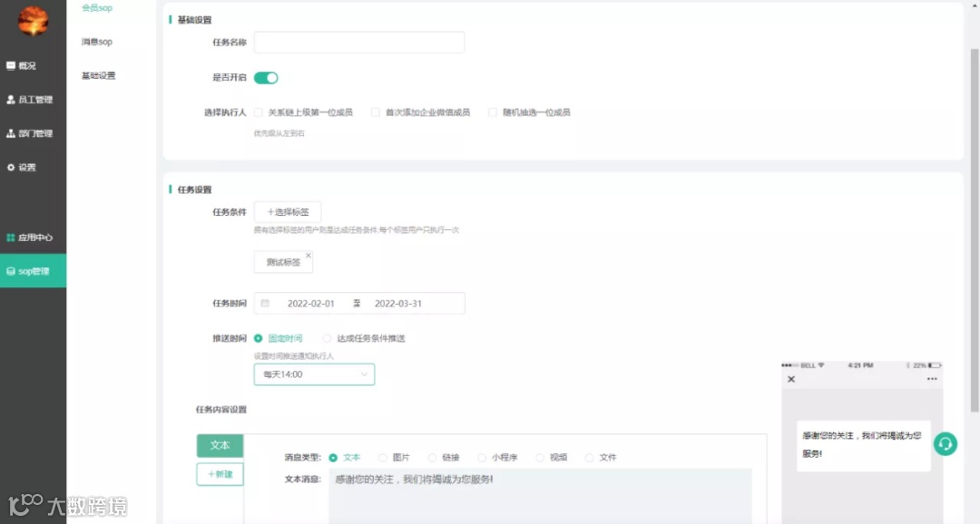Open 员工管理 employee management

(29, 100)
